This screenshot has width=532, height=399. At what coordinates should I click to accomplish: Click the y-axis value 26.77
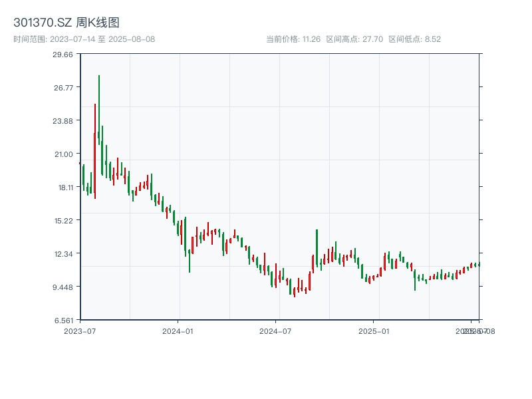point(63,88)
